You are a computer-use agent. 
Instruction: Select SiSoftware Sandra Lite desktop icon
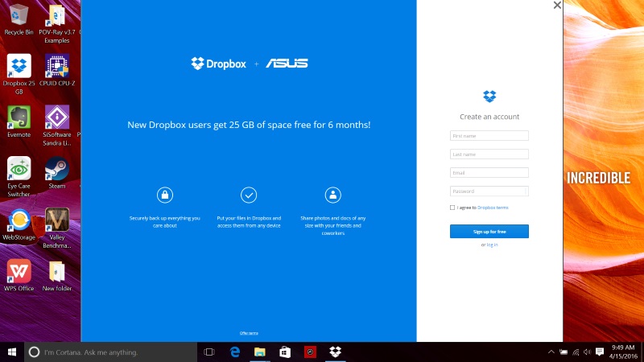[57, 125]
